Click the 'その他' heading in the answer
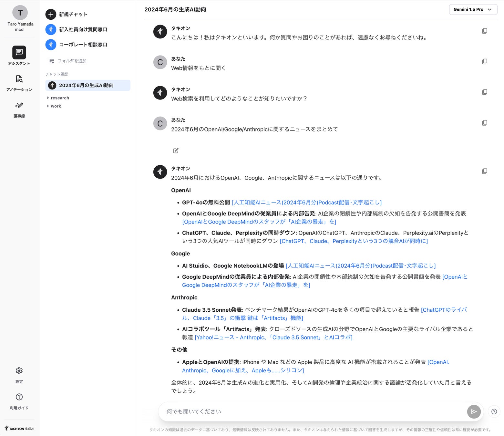 179,350
